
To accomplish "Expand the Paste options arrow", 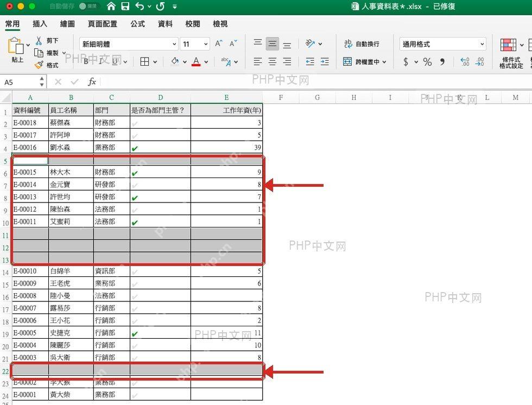I will point(28,45).
